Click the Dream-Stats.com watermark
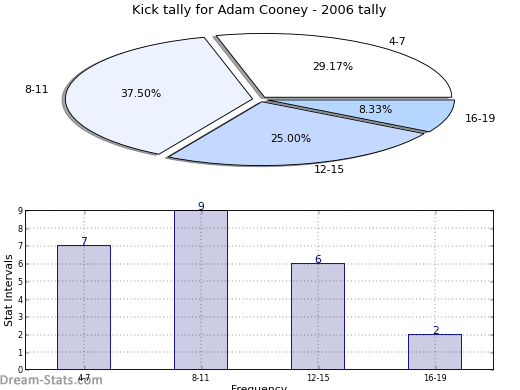This screenshot has width=520, height=390. pos(51,380)
